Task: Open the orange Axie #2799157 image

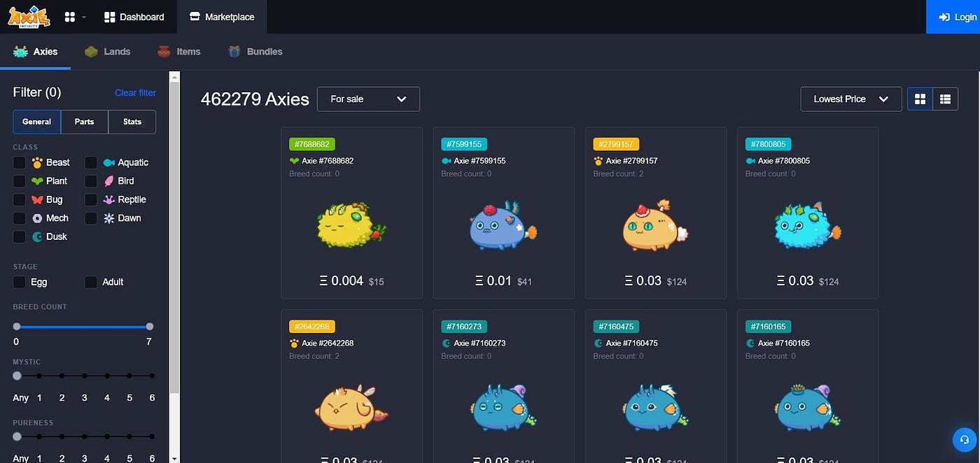Action: click(655, 226)
